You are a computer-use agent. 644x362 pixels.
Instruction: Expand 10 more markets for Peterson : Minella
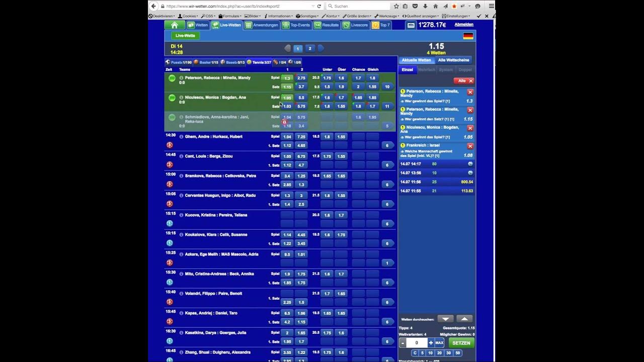pos(387,87)
